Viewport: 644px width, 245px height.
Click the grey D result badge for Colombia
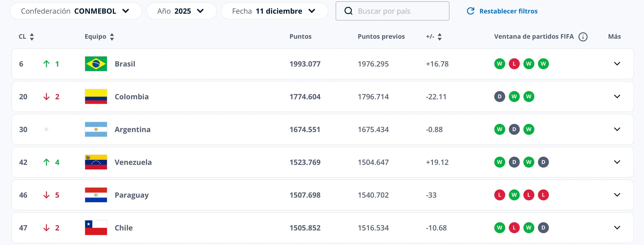(499, 97)
